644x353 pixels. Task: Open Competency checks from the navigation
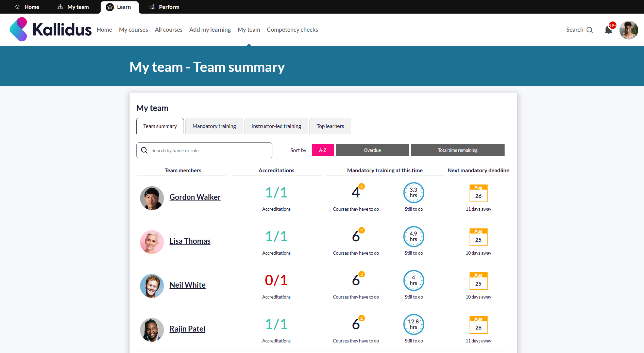tap(292, 30)
